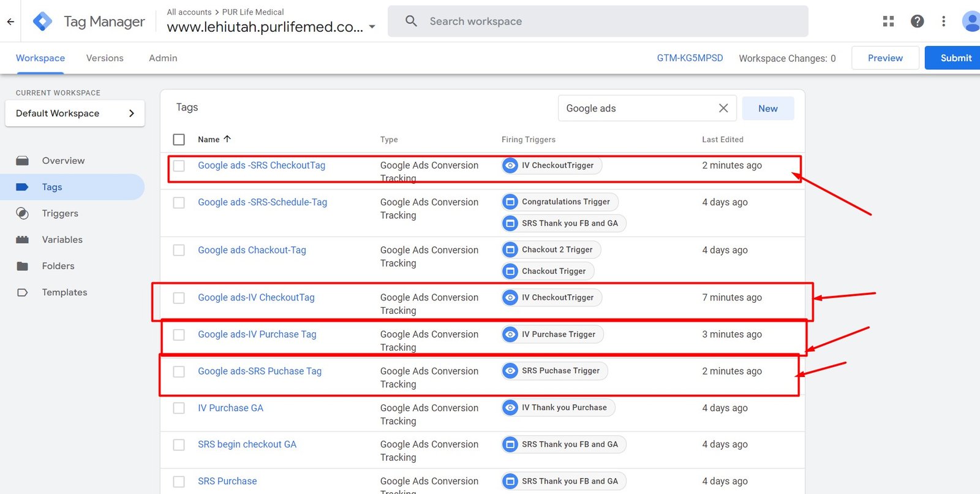Screen dimensions: 980x494
Task: Open the Google ads-IV Purchase Tag link
Action: pyautogui.click(x=257, y=335)
